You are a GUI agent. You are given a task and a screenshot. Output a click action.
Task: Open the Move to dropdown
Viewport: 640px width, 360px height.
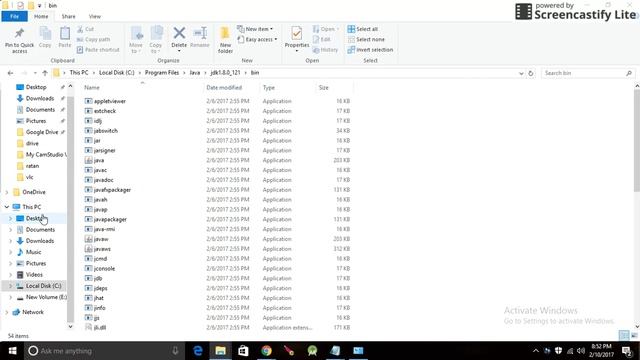[x=136, y=40]
